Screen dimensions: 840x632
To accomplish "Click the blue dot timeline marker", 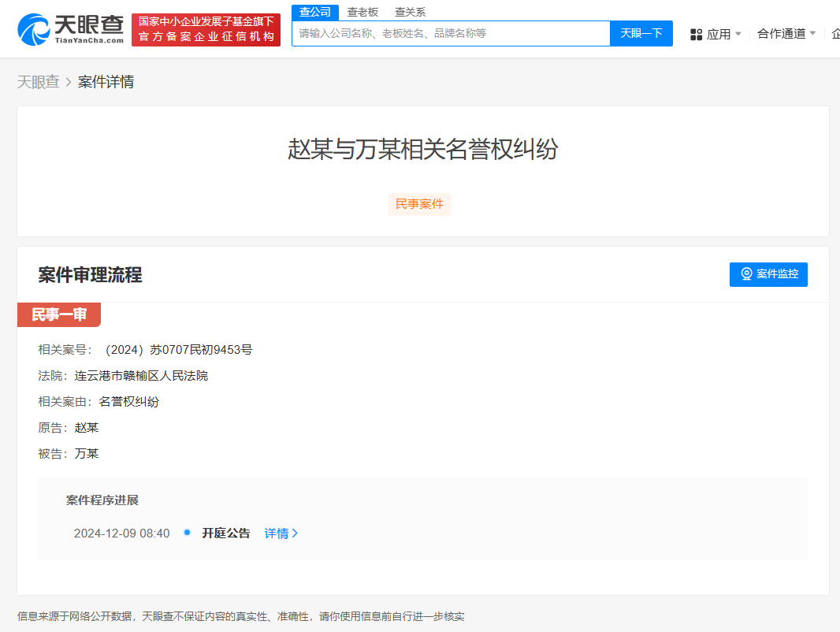I will 187,533.
